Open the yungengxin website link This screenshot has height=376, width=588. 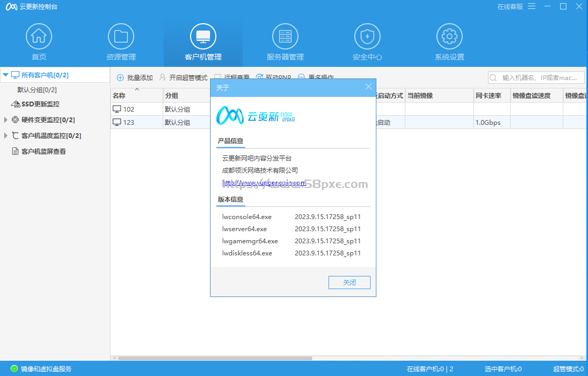pos(264,183)
